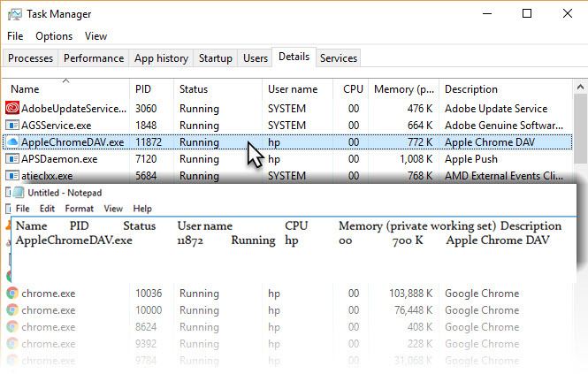Viewport: 588px width, 374px height.
Task: Minimize the Task Manager window
Action: point(487,14)
